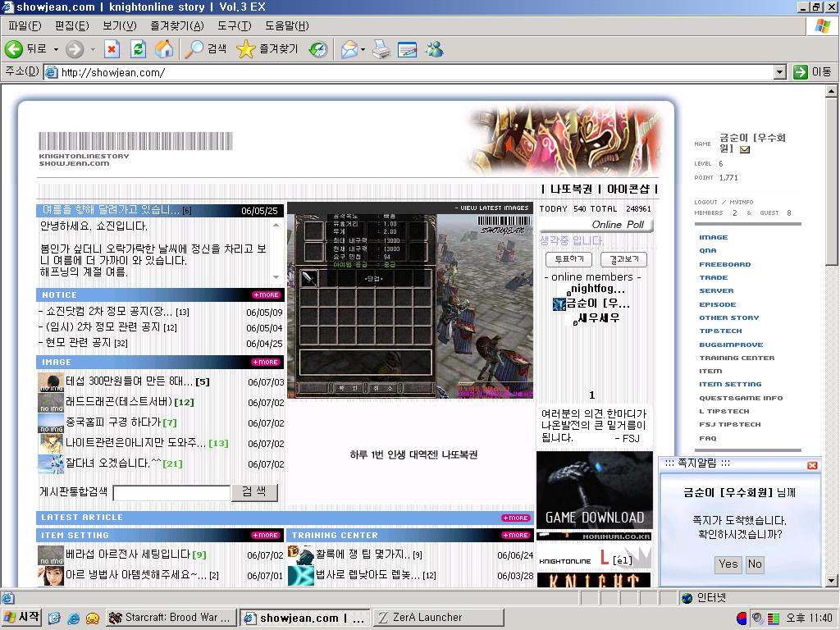The image size is (840, 630).
Task: Click the LOGOUT link
Action: pyautogui.click(x=705, y=202)
